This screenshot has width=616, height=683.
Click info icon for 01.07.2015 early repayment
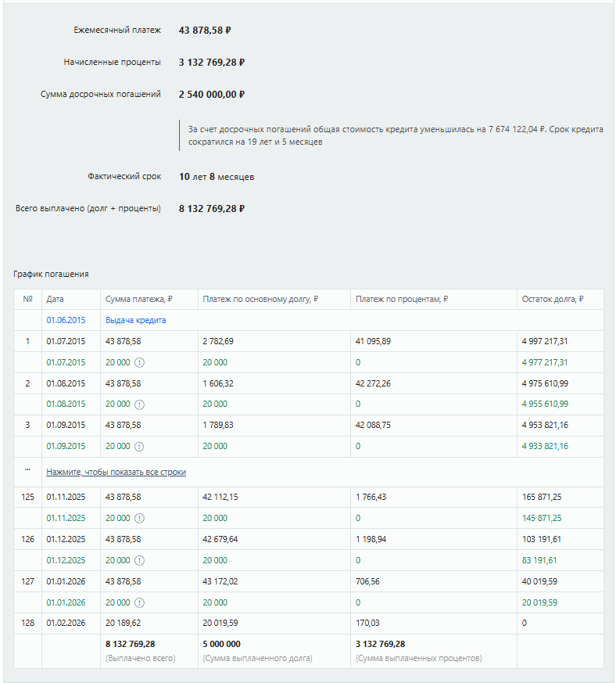tap(139, 362)
